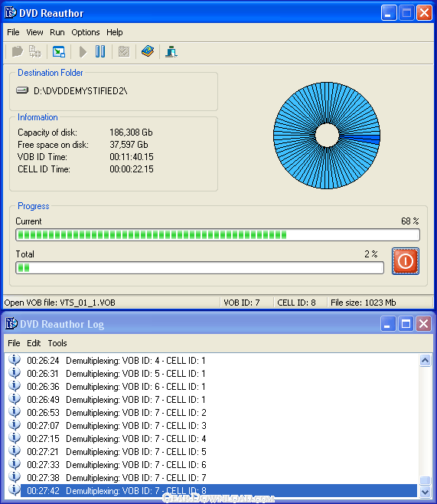Open the Options menu
This screenshot has width=437, height=504.
[x=86, y=32]
